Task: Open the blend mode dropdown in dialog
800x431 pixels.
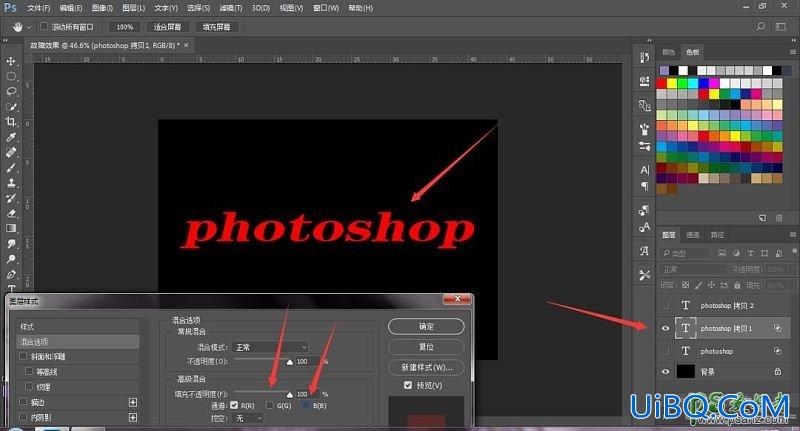Action: [x=270, y=347]
